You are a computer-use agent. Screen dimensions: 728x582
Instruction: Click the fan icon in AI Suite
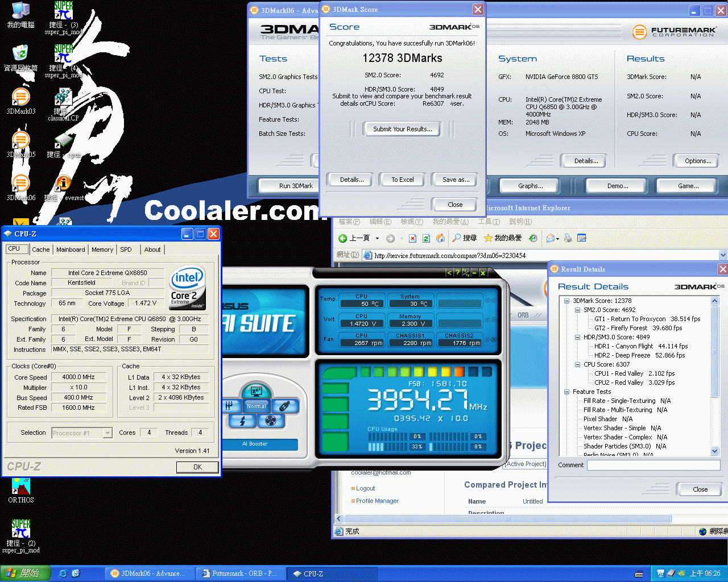tap(271, 421)
